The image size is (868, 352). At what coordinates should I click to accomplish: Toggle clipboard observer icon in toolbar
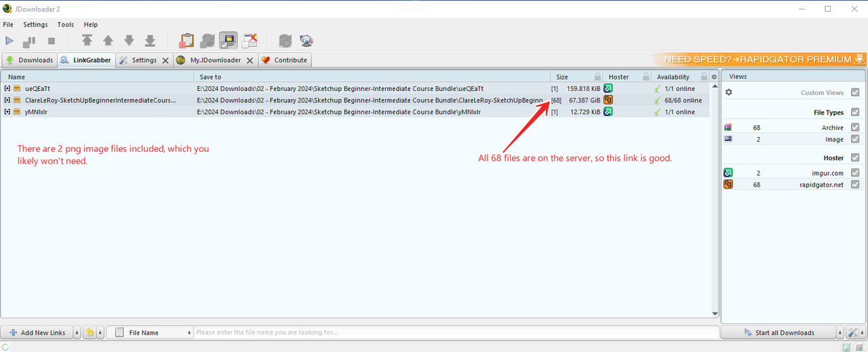186,41
